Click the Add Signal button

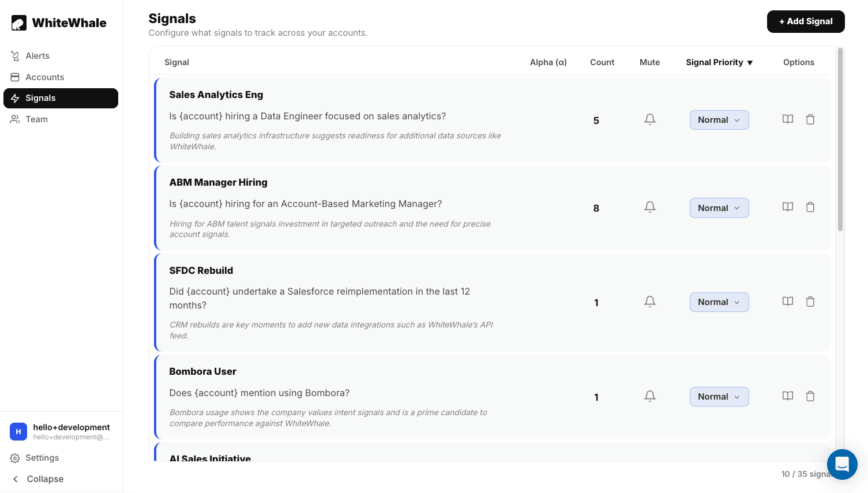click(806, 21)
